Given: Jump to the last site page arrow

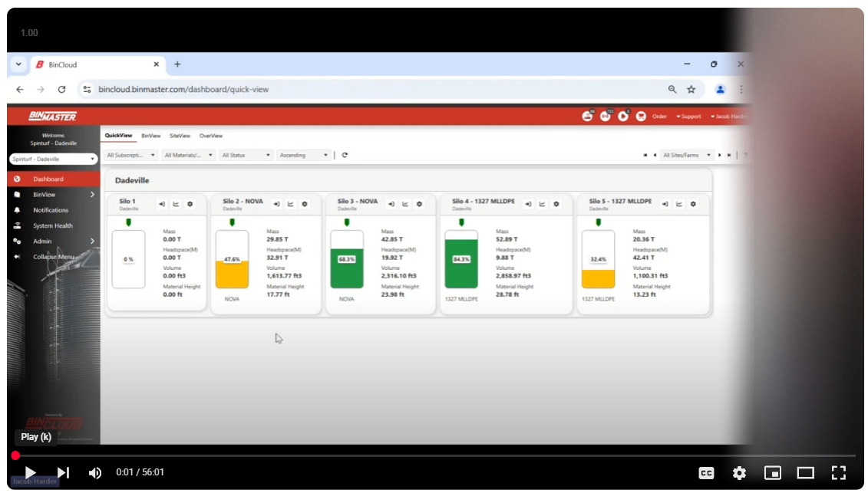Looking at the screenshot, I should click(729, 156).
